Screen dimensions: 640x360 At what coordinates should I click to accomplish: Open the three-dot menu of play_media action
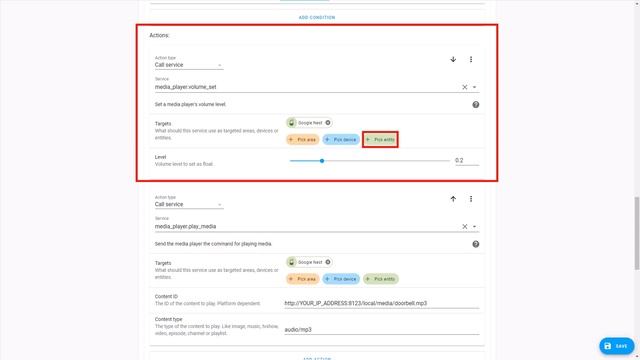[471, 199]
